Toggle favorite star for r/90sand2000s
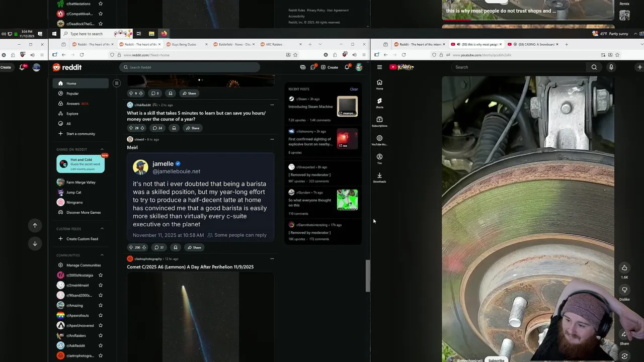 pos(101,295)
